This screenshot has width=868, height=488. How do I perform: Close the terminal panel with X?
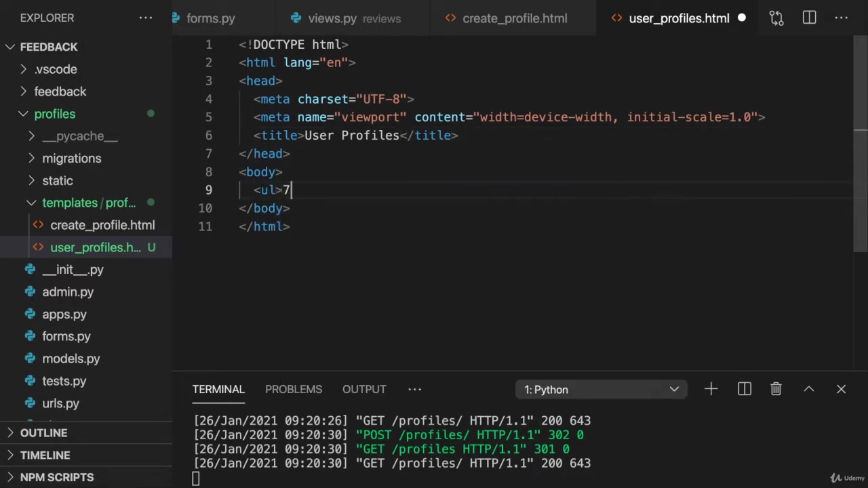[841, 389]
